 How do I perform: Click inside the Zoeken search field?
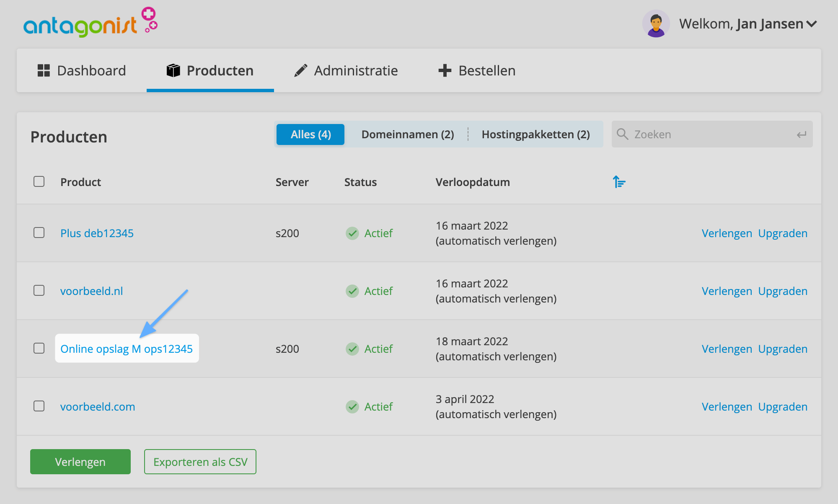(x=691, y=134)
